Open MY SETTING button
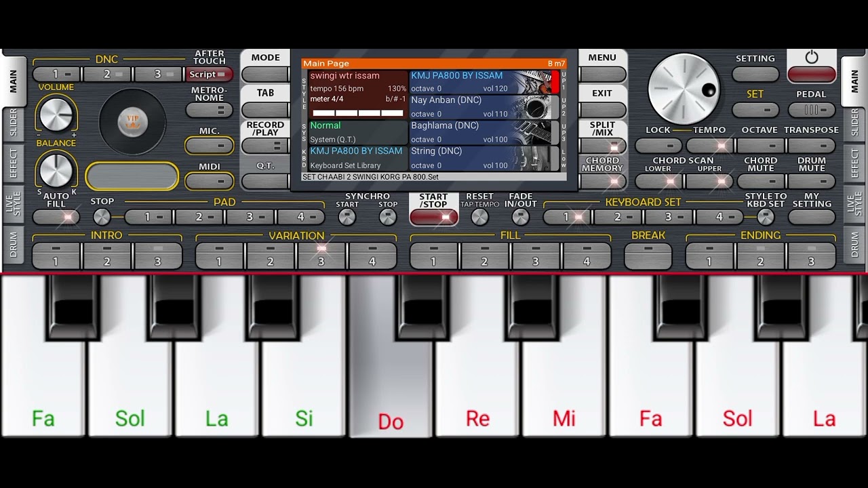Viewport: 868px width, 488px height. tap(812, 217)
